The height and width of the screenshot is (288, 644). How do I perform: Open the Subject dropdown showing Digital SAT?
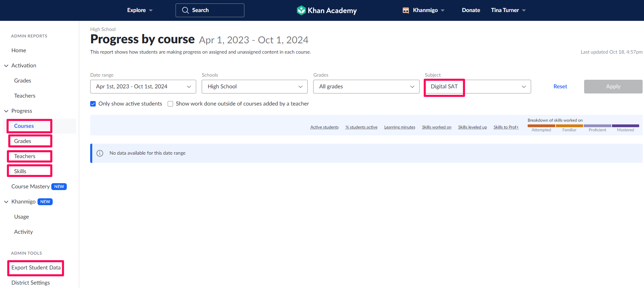pos(478,87)
